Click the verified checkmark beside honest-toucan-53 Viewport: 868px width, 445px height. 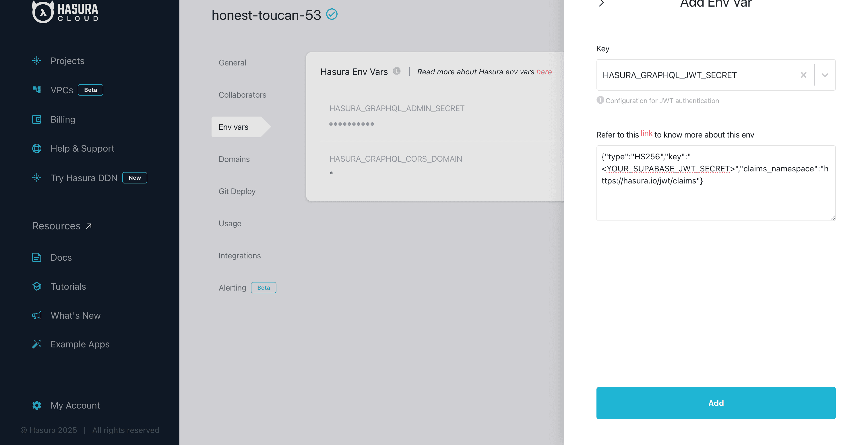tap(332, 14)
